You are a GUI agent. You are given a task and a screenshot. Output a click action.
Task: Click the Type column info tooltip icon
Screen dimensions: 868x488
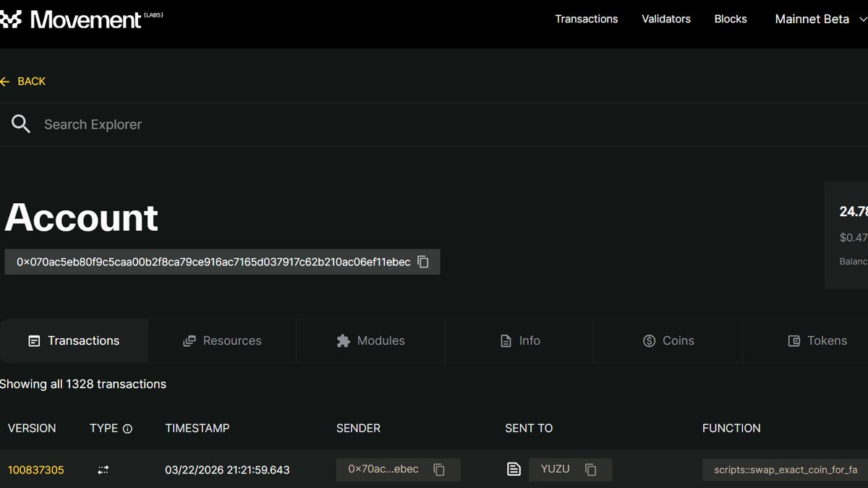coord(128,429)
